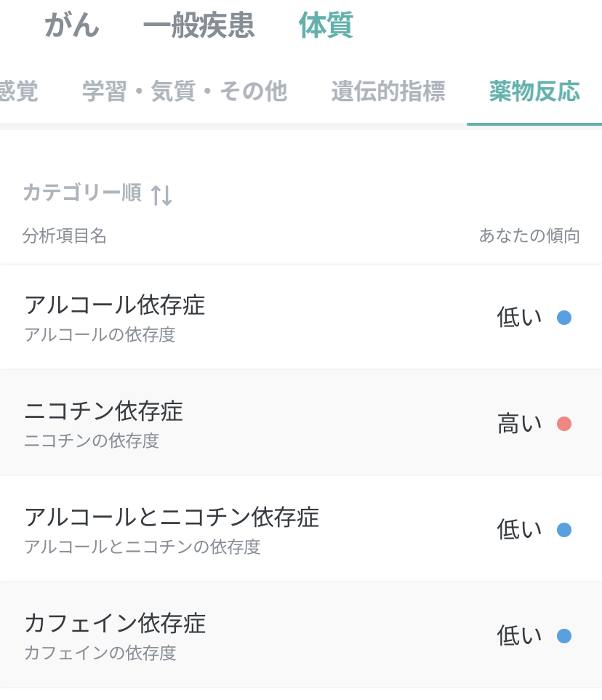Select the 体質 top tab

(326, 25)
